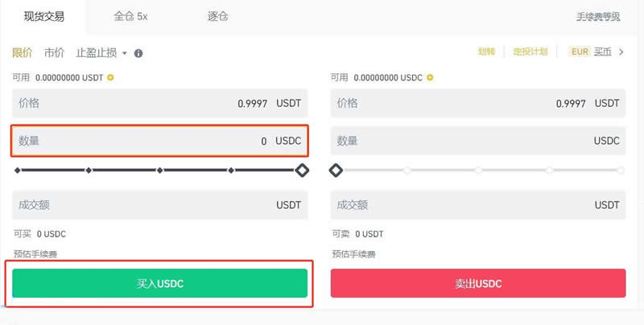Focus the buy-side 数量 USDC input field
This screenshot has width=644, height=325.
pyautogui.click(x=159, y=141)
